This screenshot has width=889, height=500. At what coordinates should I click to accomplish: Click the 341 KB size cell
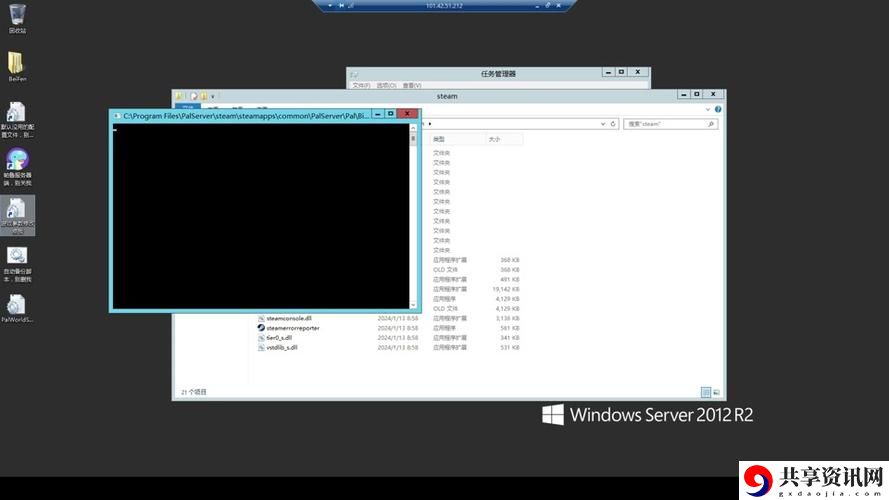(510, 337)
